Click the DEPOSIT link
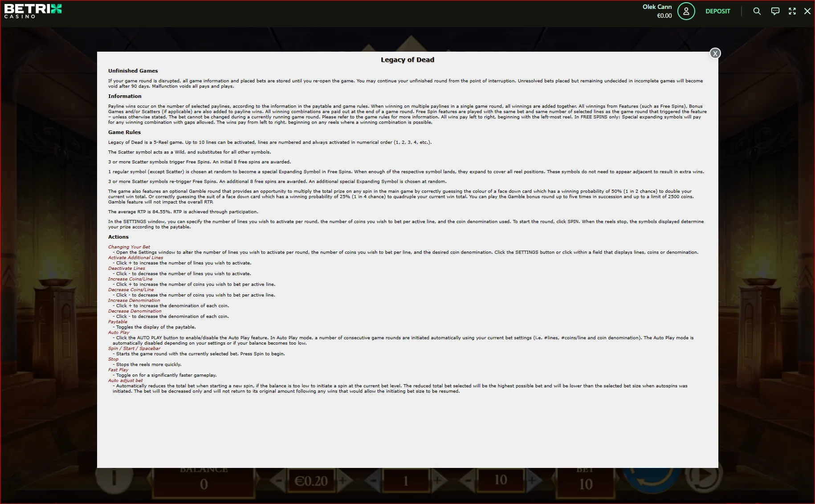The width and height of the screenshot is (815, 504). (717, 11)
